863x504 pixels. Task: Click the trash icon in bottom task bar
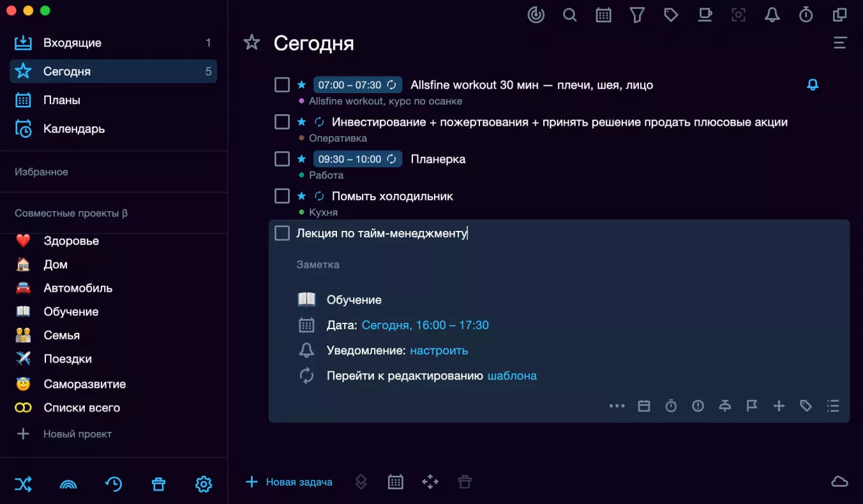coord(465,482)
